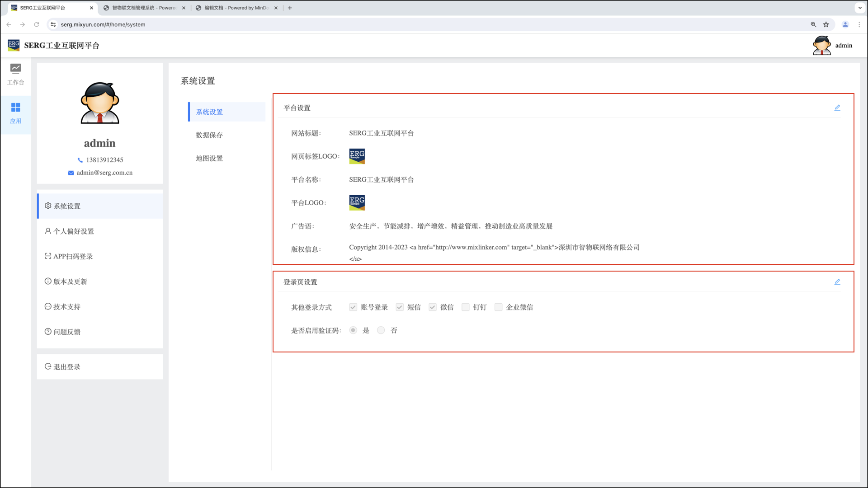Open the 地图设置 settings tab
Viewport: 868px width, 488px height.
tap(209, 159)
